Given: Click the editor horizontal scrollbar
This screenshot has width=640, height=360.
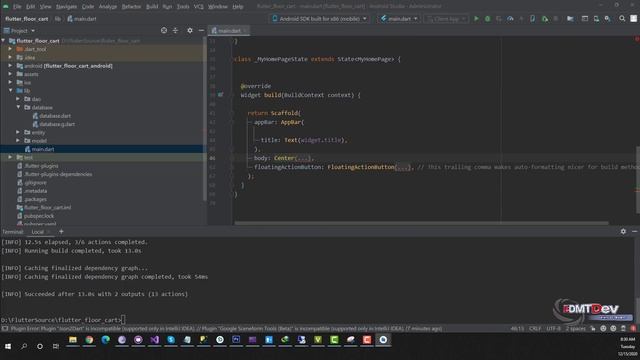Looking at the screenshot, I should pos(421,223).
